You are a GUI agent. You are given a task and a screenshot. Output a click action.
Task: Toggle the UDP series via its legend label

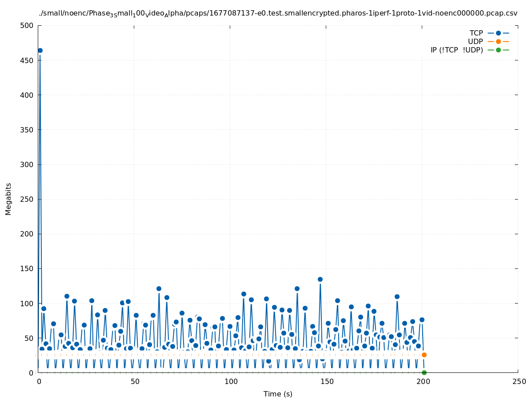(x=475, y=41)
